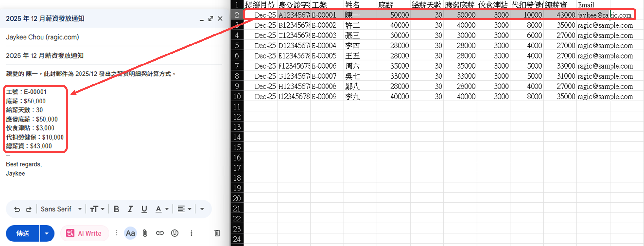Attach a file with paperclip icon
The image size is (644, 246).
[145, 233]
